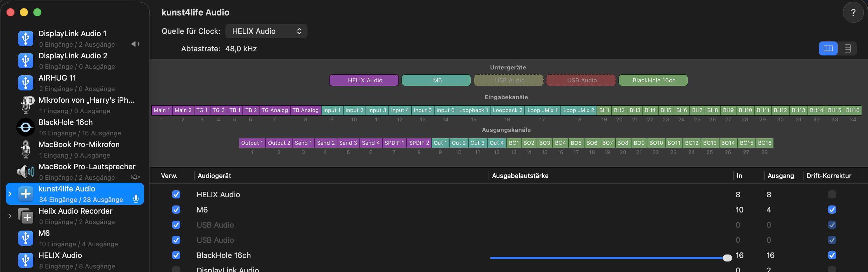Uncheck the HELIX Audio use checkbox
Viewport: 868px width, 272px height.
click(176, 194)
